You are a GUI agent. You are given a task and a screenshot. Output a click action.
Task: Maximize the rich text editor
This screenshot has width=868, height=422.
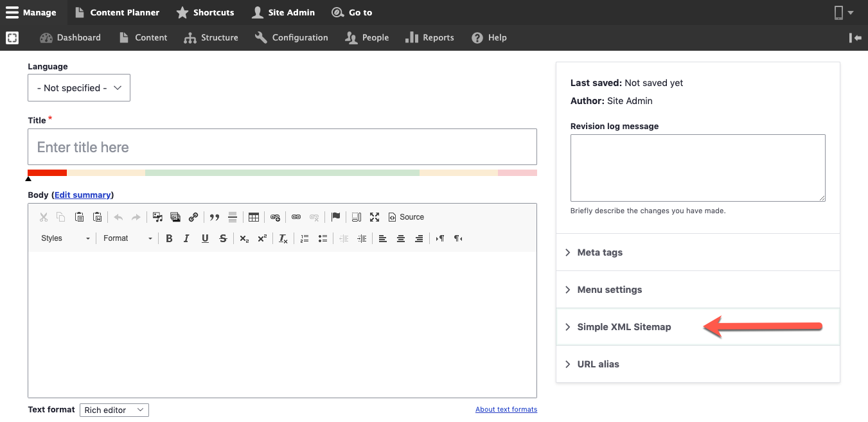[375, 217]
